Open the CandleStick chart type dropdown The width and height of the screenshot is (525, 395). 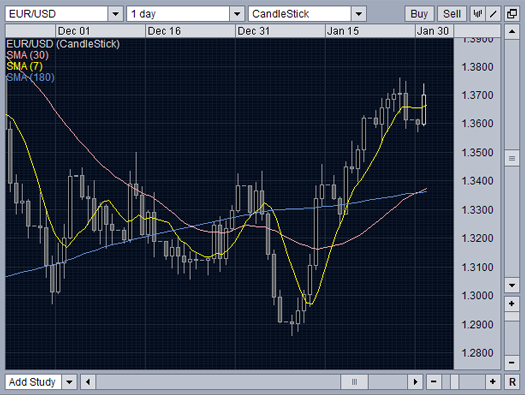click(359, 14)
